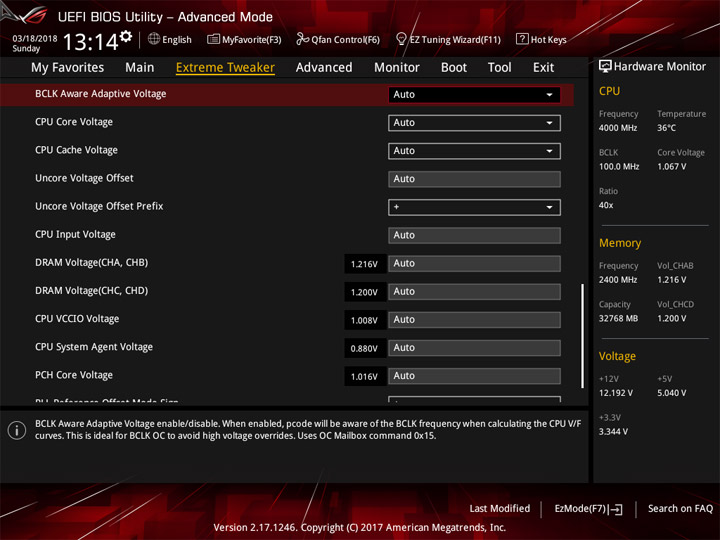Click Uncore Voltage Offset input field

click(474, 179)
